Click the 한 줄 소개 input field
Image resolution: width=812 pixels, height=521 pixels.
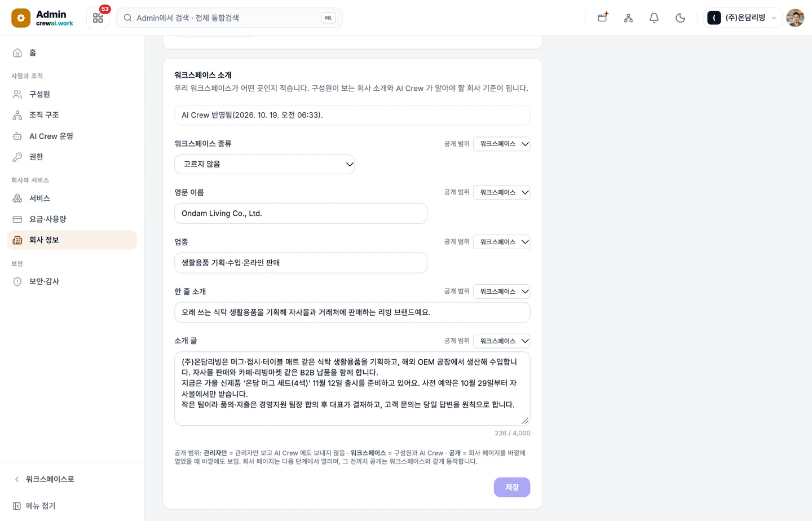pos(352,312)
